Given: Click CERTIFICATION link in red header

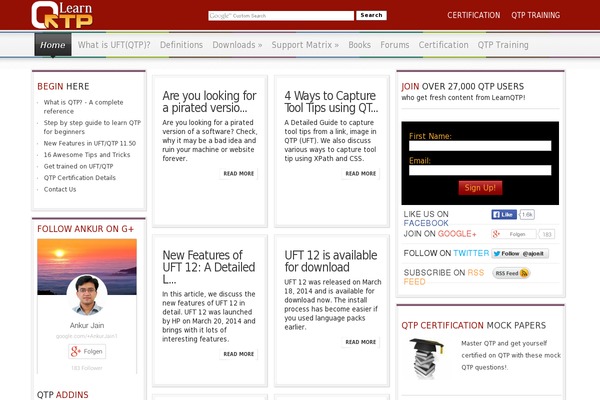Looking at the screenshot, I should (473, 15).
